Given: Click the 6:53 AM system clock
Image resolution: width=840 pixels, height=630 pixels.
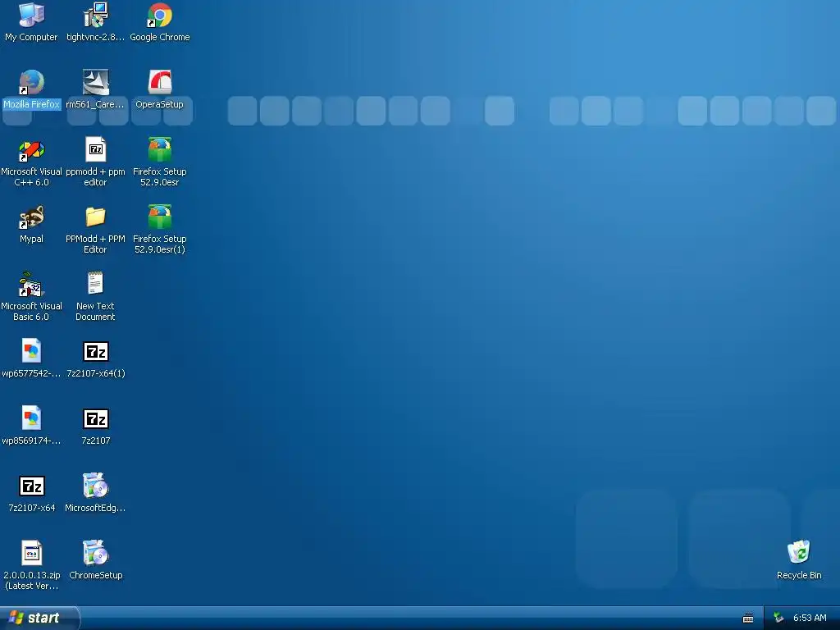Looking at the screenshot, I should [810, 619].
